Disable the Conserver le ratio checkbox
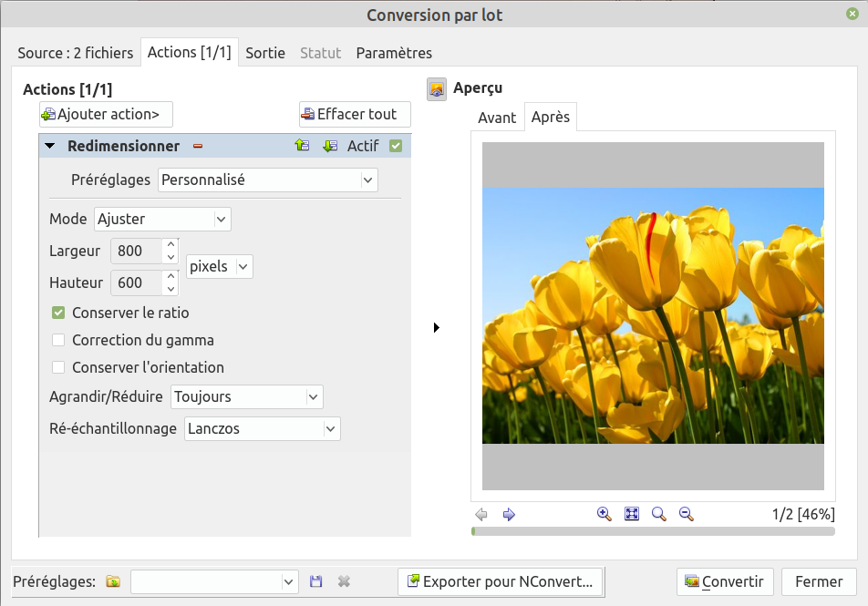The image size is (868, 606). click(x=58, y=313)
